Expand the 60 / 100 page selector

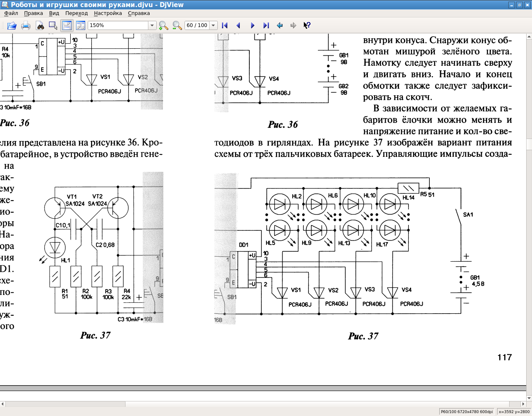coord(213,25)
